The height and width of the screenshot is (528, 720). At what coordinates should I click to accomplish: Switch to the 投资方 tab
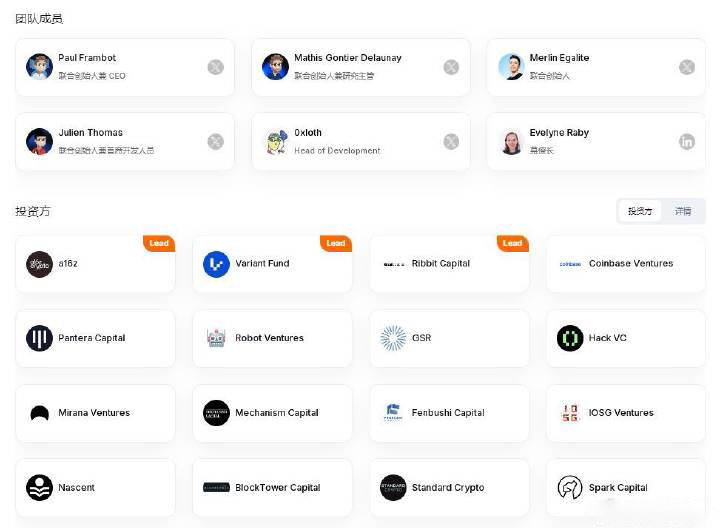point(640,211)
